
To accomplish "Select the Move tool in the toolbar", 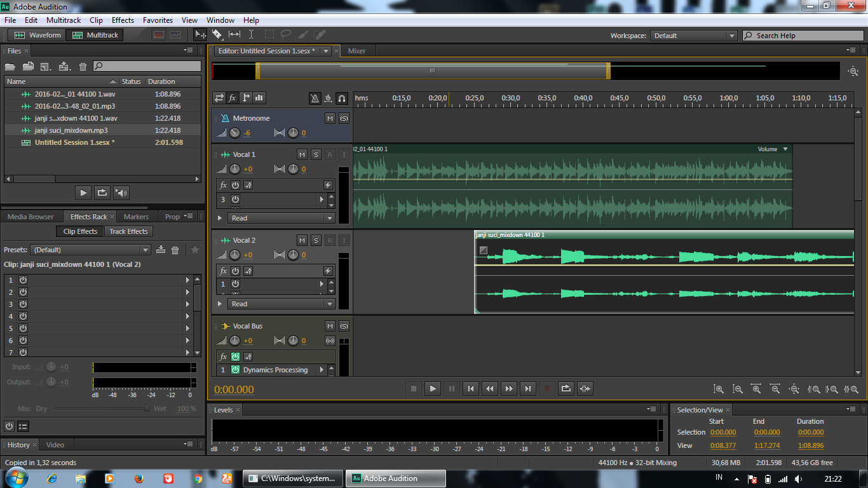I will (200, 35).
